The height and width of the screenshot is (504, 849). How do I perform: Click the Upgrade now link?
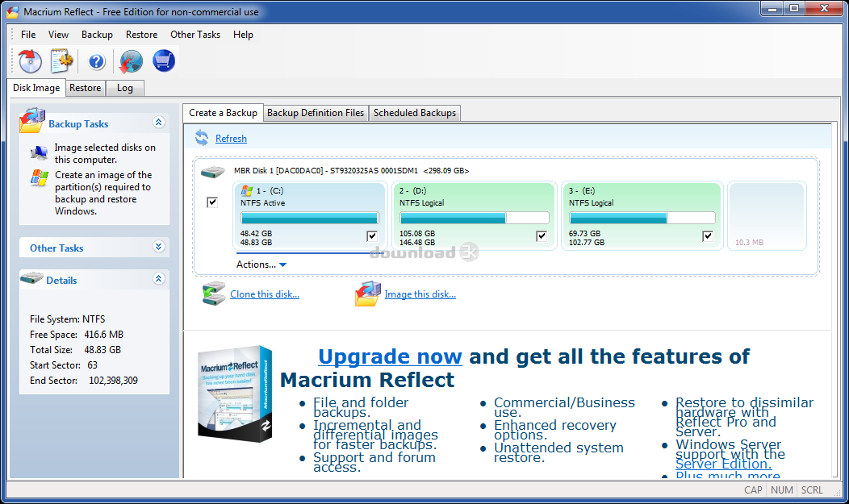tap(390, 356)
